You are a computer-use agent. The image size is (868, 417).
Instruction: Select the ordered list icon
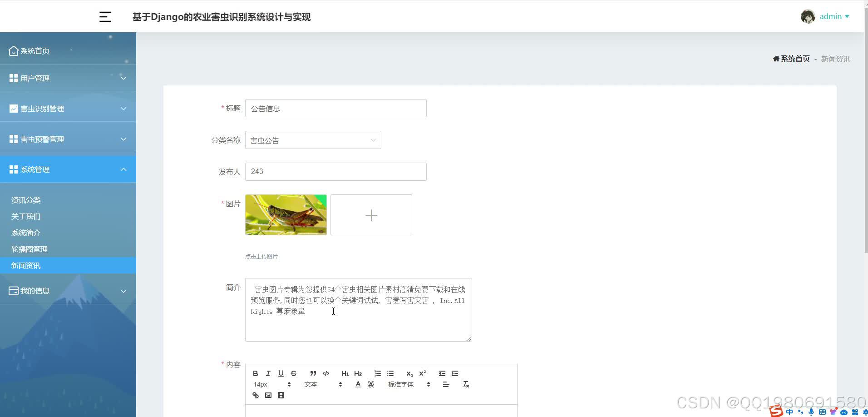(377, 373)
